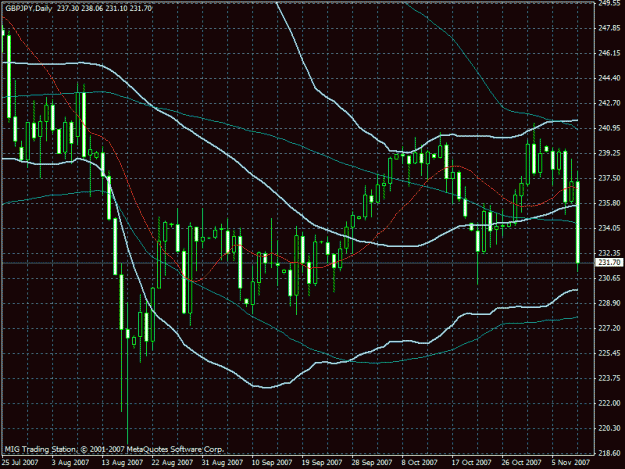The height and width of the screenshot is (469, 625).
Task: Click the 249.55 price axis label
Action: (x=610, y=3)
